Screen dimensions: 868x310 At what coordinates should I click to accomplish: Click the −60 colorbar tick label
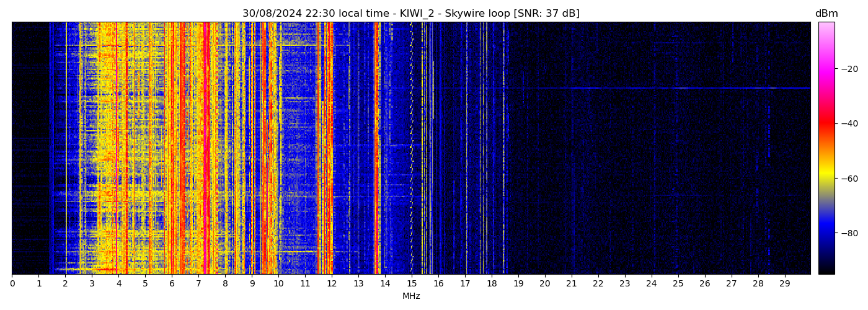pos(848,178)
